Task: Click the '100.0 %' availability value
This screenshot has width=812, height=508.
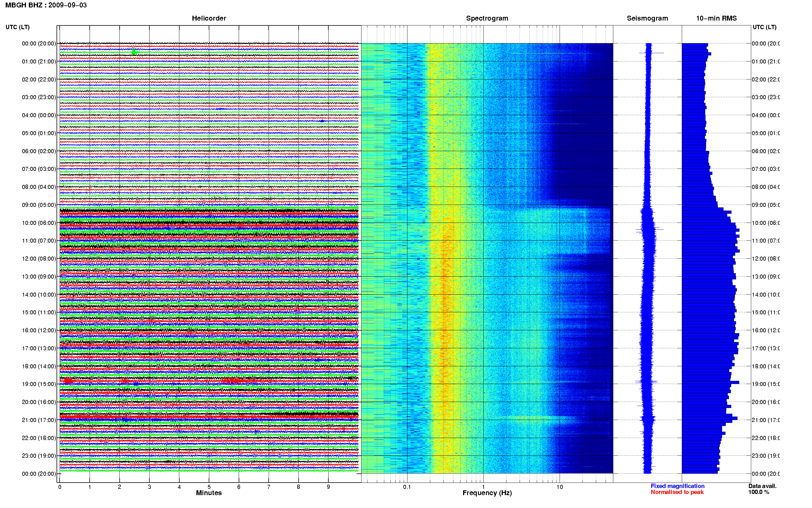Action: click(759, 492)
